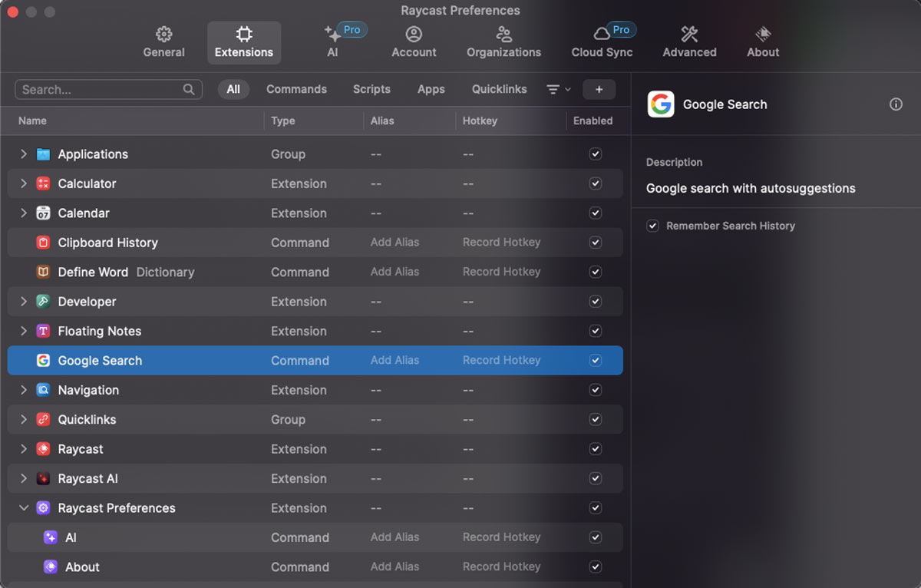The height and width of the screenshot is (588, 921).
Task: Click the info icon next to Google Search
Action: tap(895, 104)
